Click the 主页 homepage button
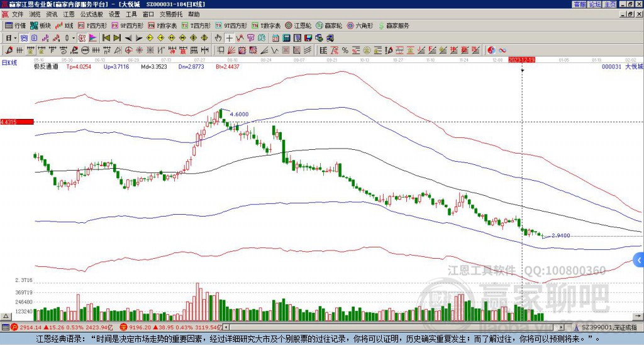644x345 pixels. (x=610, y=4)
